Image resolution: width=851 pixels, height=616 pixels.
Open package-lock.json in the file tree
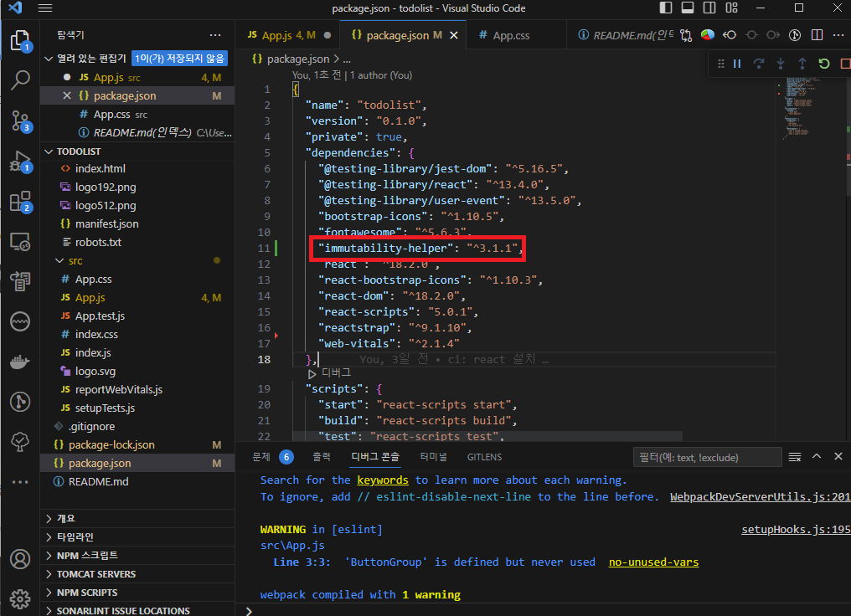(x=138, y=444)
